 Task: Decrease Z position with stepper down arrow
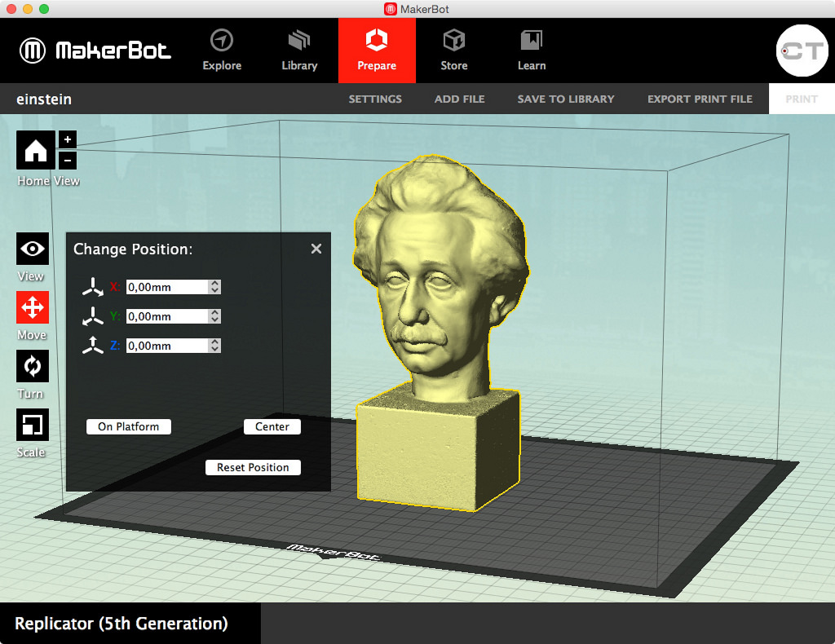click(214, 349)
